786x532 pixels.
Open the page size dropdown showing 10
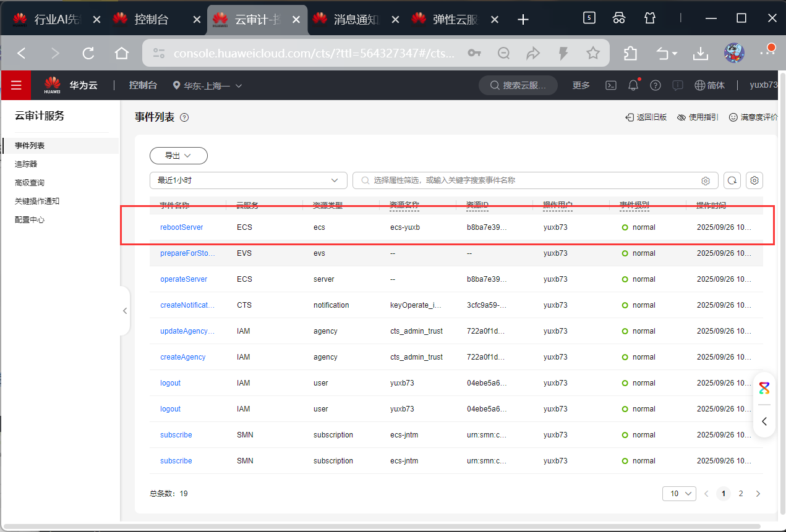click(679, 494)
